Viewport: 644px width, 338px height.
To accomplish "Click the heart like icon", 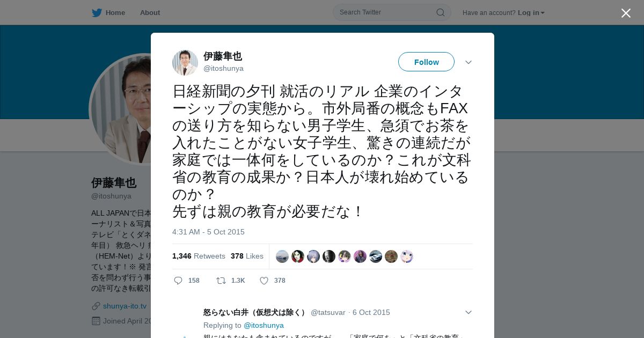I will click(264, 281).
